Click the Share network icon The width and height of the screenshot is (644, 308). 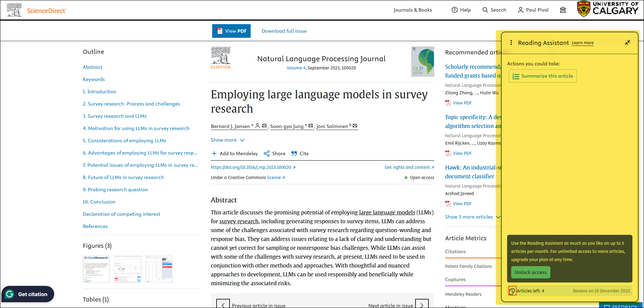(266, 153)
